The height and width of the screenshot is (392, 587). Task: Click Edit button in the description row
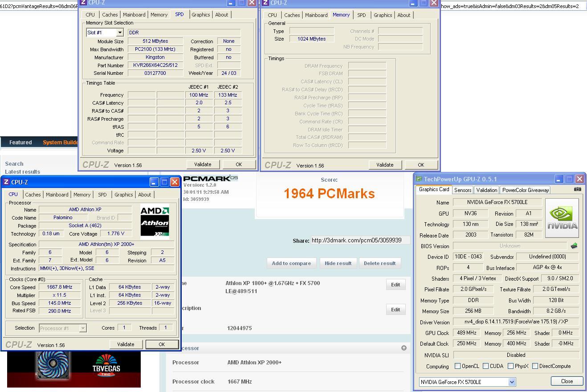(395, 310)
